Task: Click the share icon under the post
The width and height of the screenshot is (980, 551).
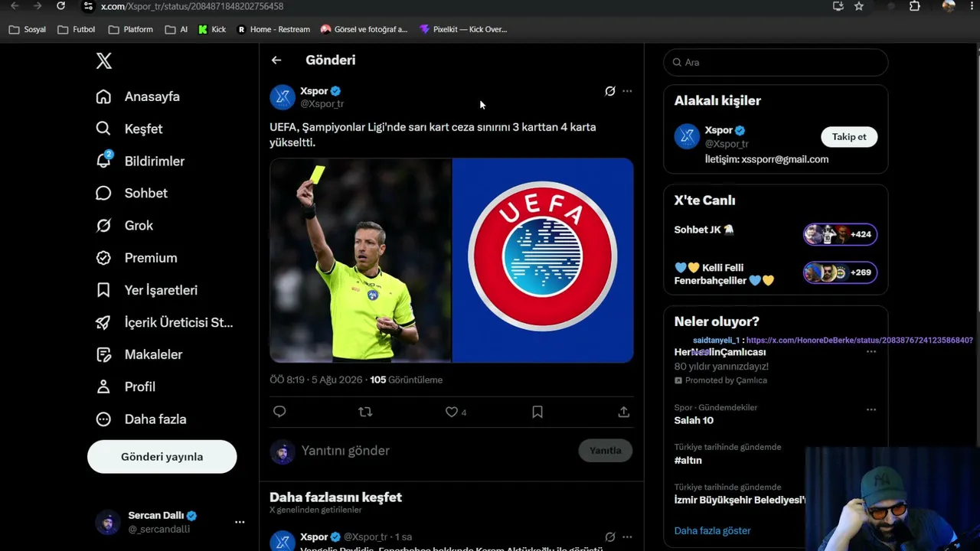Action: [624, 412]
